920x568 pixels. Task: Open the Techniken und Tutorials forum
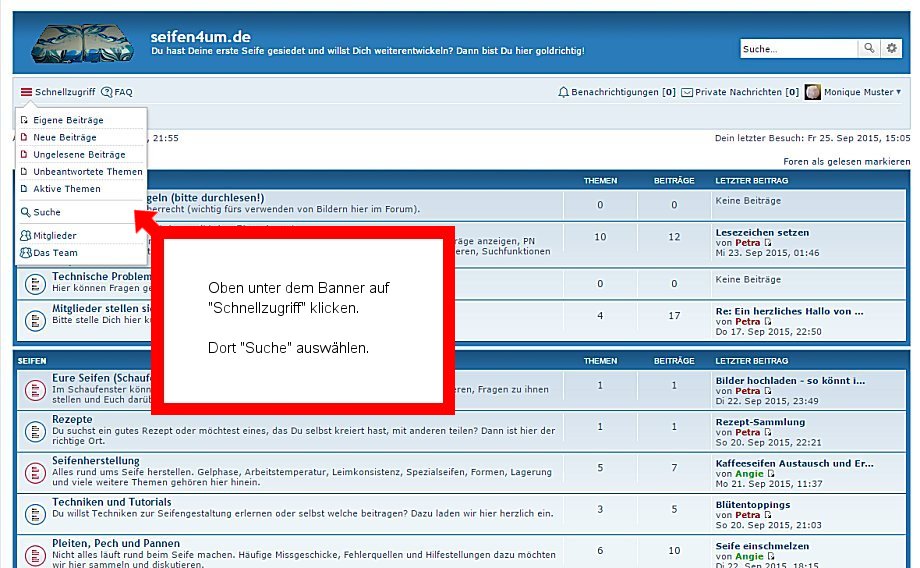coord(111,502)
